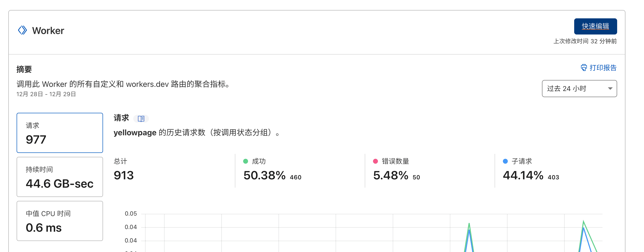Click the Worker title text
Viewport: 644px width, 252px height.
pyautogui.click(x=48, y=31)
